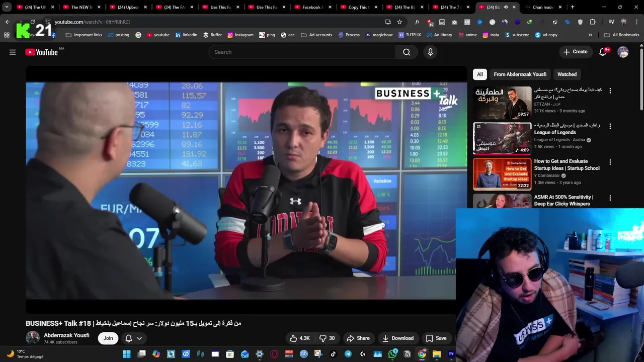Mute the playing tab via its speaker icon
The width and height of the screenshot is (644, 362).
[x=506, y=7]
